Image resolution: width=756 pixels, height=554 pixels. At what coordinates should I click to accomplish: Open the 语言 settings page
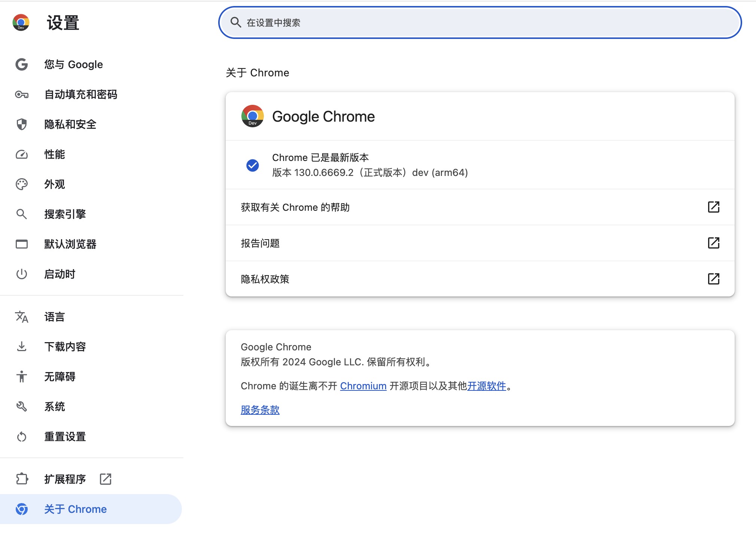coord(91,317)
